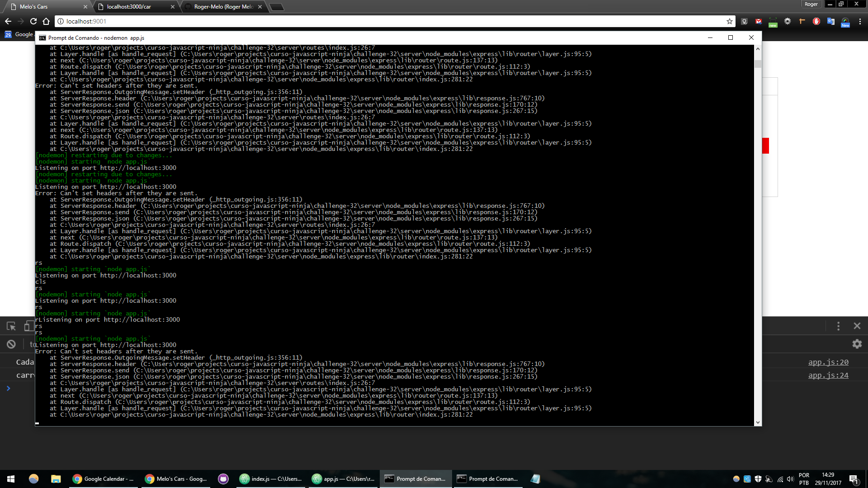Open the taskbar volume control
Image resolution: width=868 pixels, height=488 pixels.
pos(790,479)
